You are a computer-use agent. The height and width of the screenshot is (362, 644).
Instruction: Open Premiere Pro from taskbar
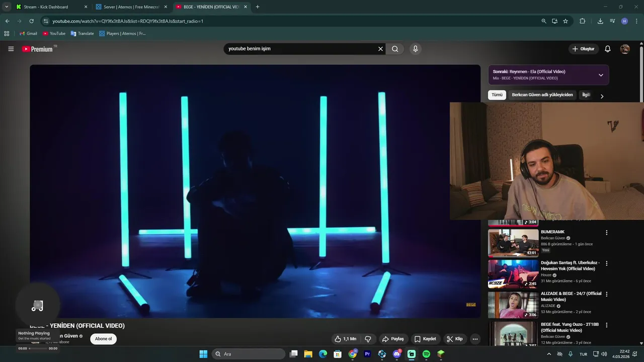pyautogui.click(x=367, y=354)
